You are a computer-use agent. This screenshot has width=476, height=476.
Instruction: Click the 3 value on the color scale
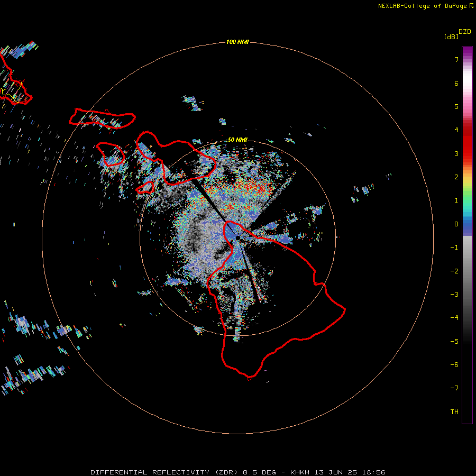tap(456, 153)
